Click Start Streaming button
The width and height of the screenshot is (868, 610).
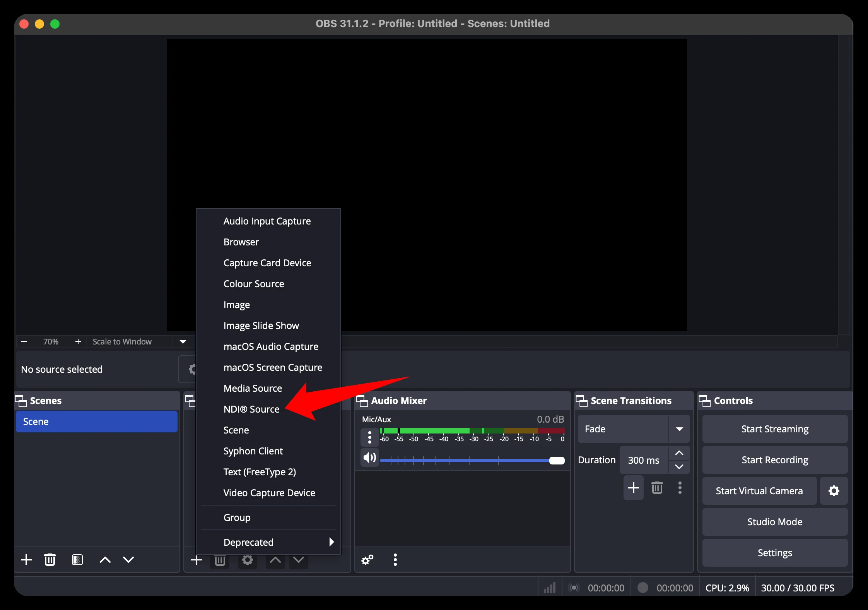click(x=775, y=429)
